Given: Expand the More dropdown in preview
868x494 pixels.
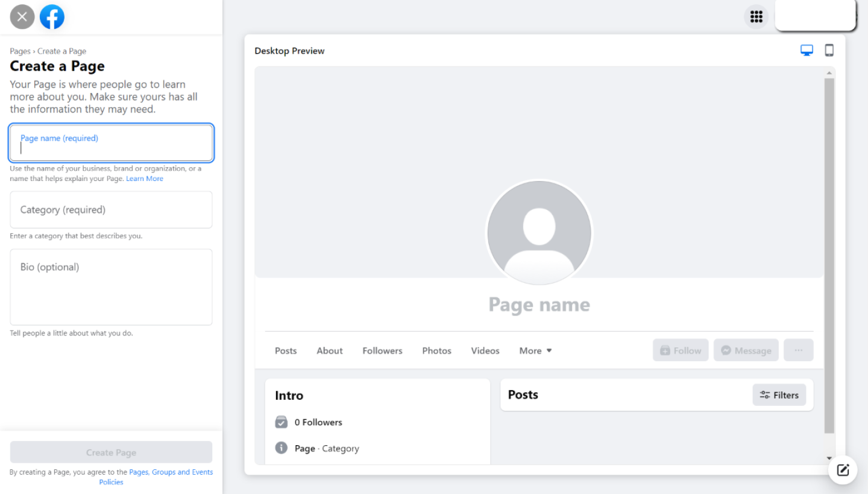Looking at the screenshot, I should (535, 350).
